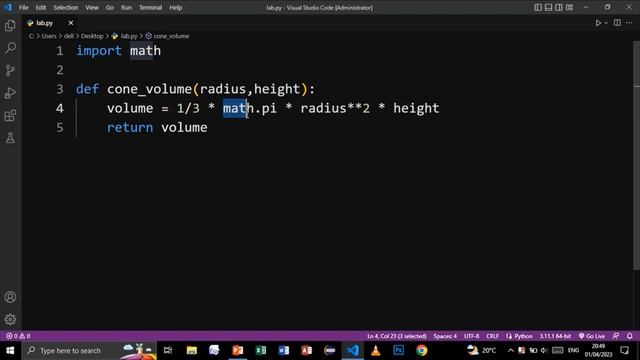Open the File menu
This screenshot has height=360, width=640.
[24, 7]
